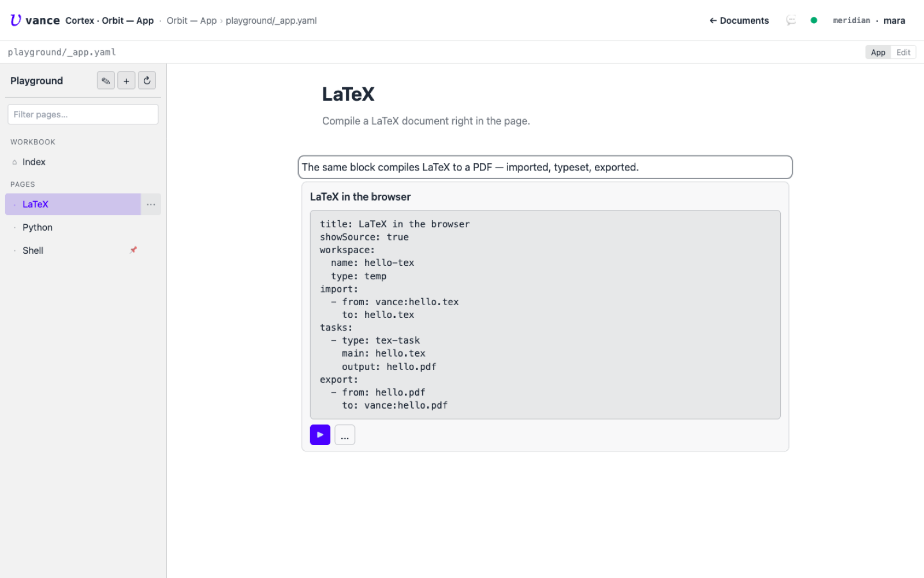Click inside the YAML source code area
The image size is (924, 578).
[545, 314]
